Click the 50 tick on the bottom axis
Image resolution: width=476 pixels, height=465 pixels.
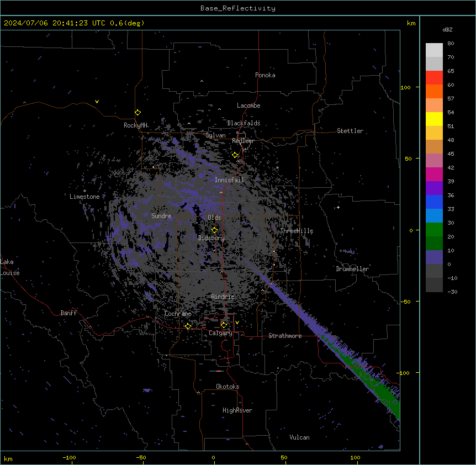(x=284, y=457)
